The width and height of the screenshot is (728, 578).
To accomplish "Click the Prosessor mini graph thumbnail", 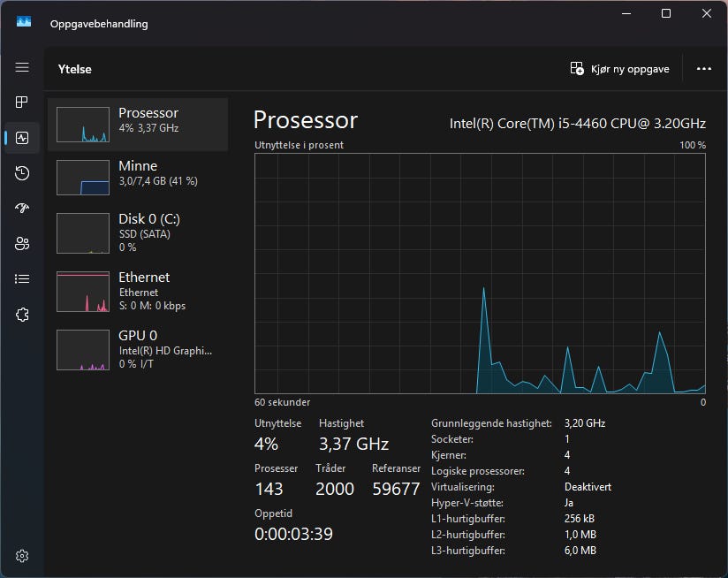I will [x=83, y=125].
